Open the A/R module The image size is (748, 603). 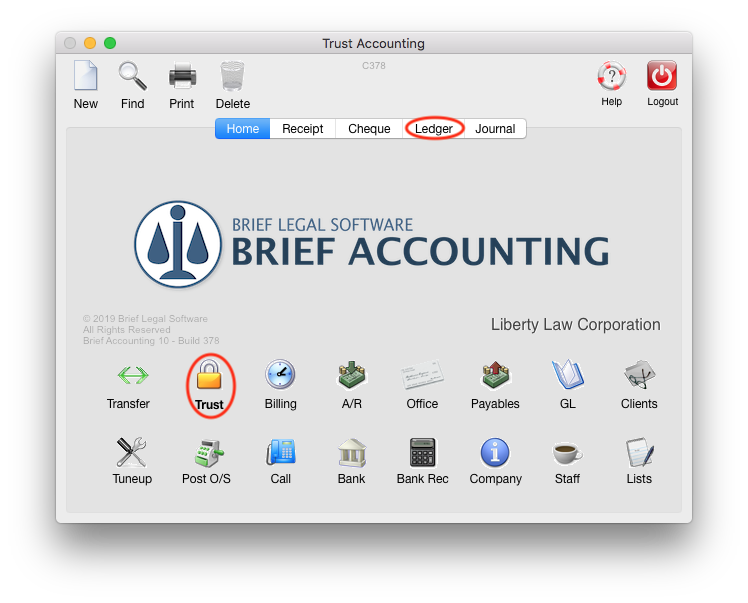click(x=352, y=374)
